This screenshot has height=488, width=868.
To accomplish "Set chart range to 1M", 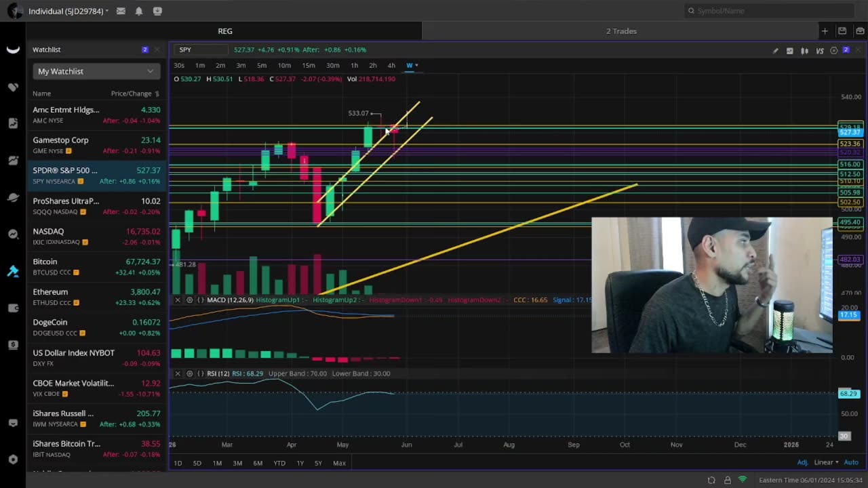I will 217,464.
